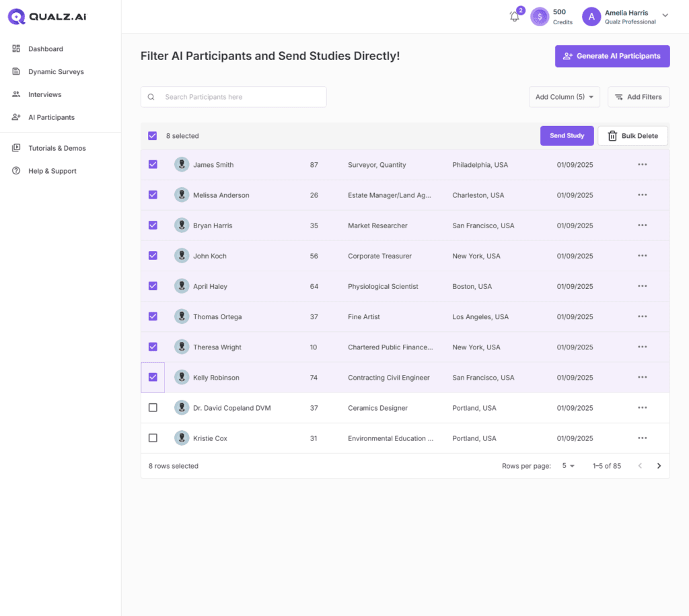Deselect Kelly Robinson's row checkbox
The height and width of the screenshot is (616, 689).
[x=153, y=378]
